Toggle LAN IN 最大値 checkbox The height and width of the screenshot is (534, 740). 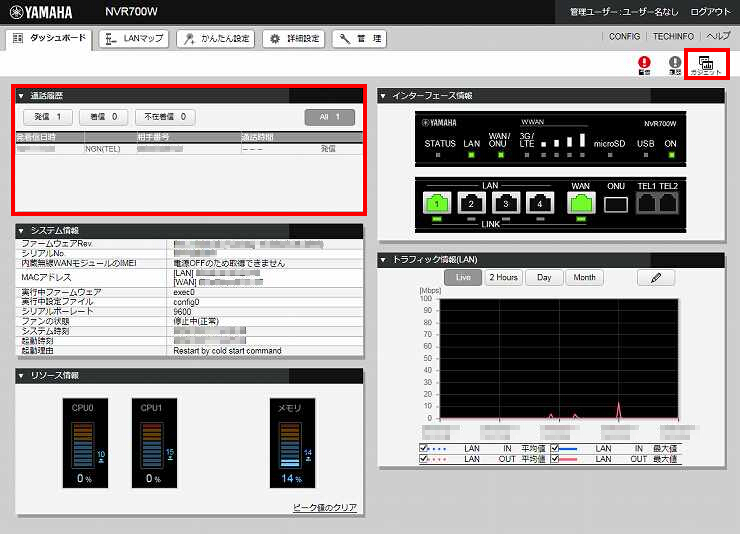tap(555, 448)
